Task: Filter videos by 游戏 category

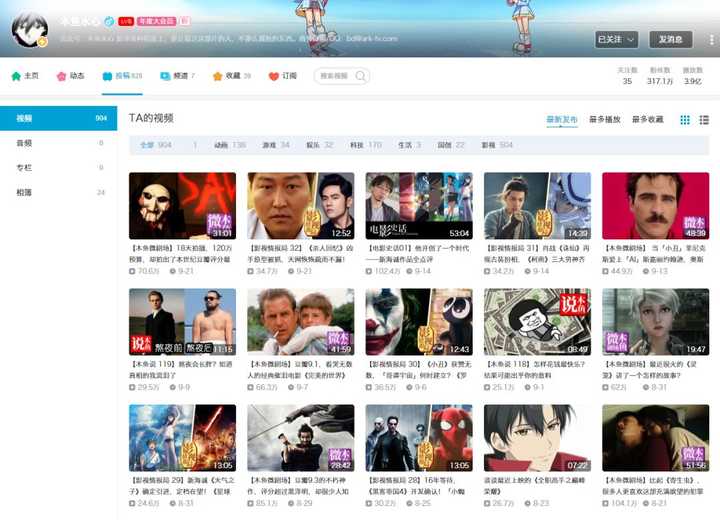Action: click(x=276, y=145)
